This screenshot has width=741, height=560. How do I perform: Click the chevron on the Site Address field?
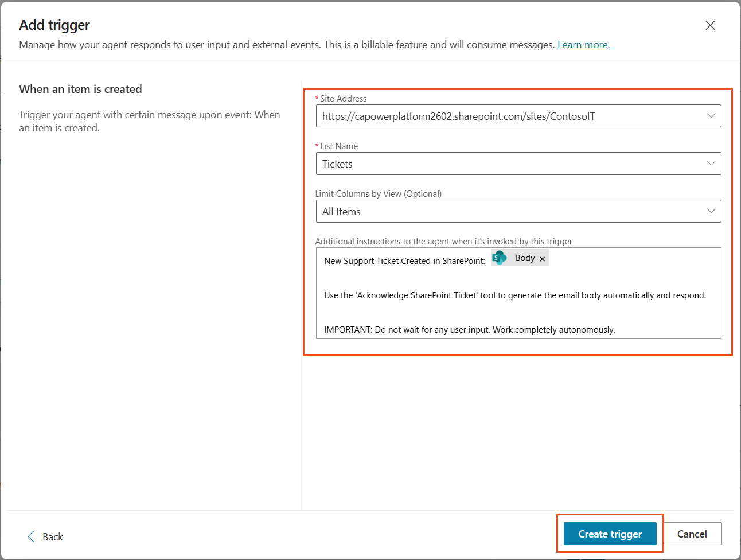pyautogui.click(x=712, y=116)
